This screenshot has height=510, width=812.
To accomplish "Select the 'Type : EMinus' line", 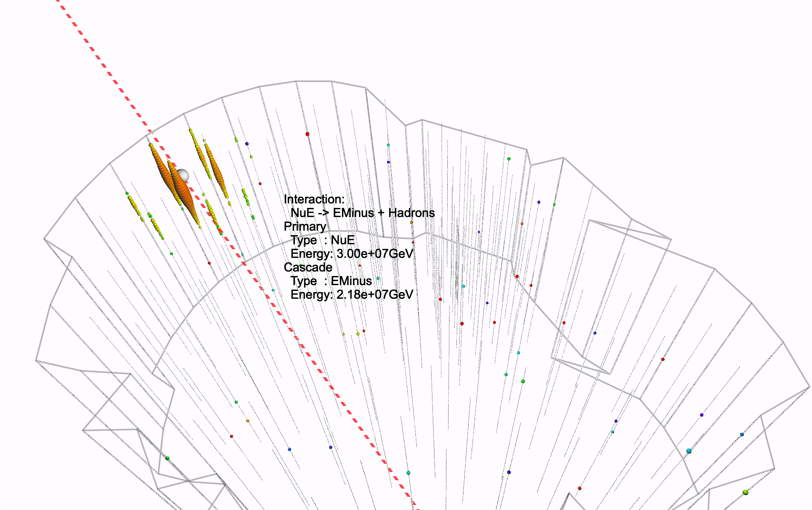I will pos(331,281).
